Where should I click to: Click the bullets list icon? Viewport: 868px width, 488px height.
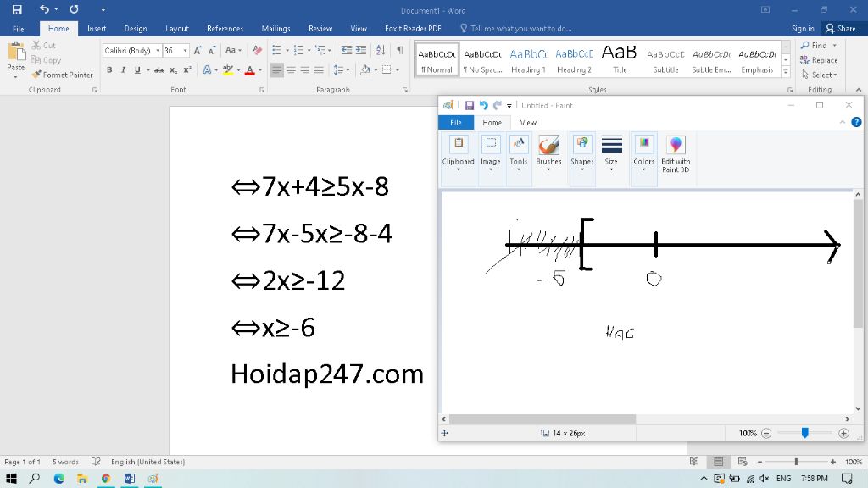pyautogui.click(x=277, y=50)
